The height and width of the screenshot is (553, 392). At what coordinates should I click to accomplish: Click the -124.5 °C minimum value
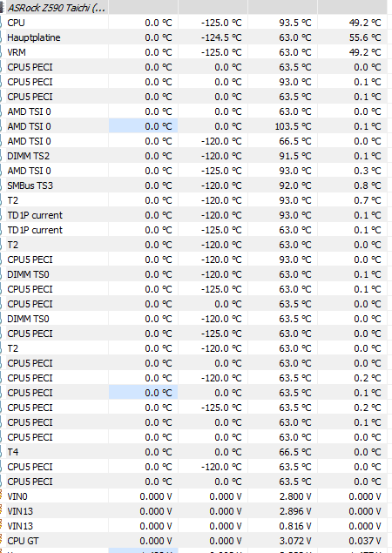(221, 37)
